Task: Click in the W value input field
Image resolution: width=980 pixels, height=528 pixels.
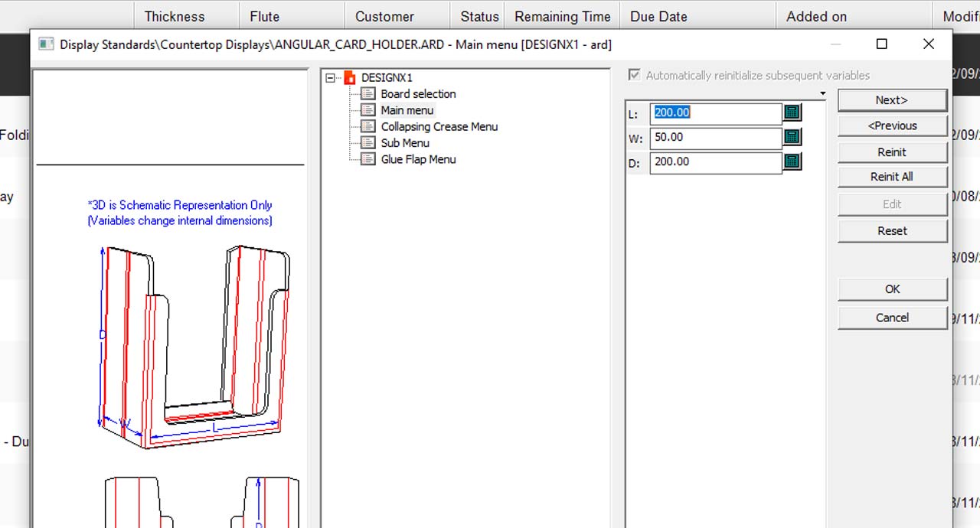Action: (715, 138)
